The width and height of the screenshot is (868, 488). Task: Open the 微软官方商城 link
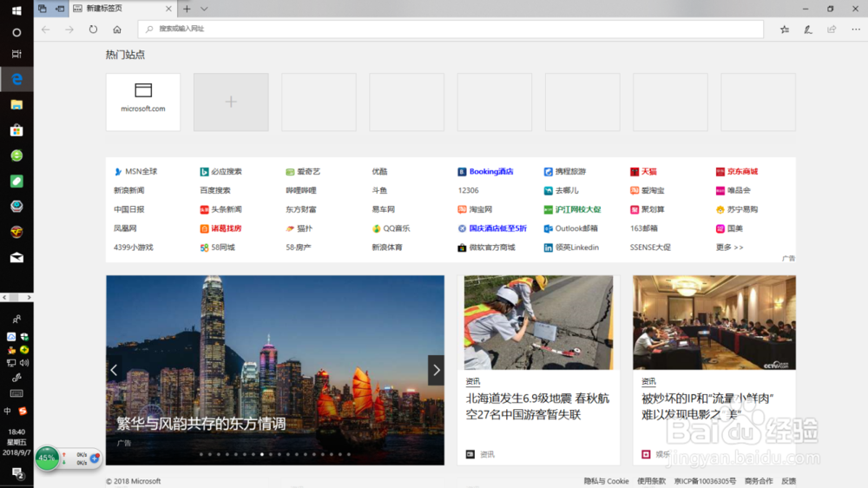487,247
